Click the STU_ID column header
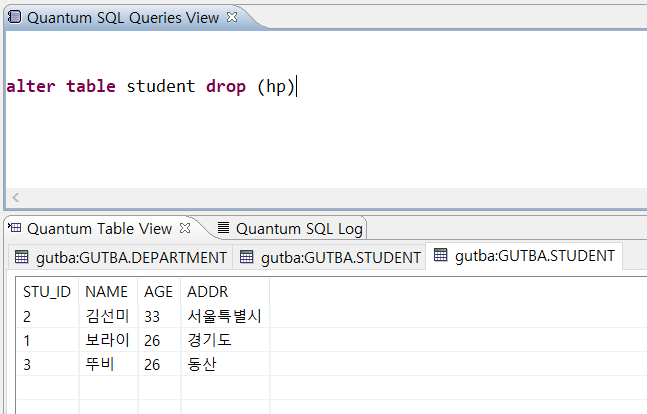This screenshot has height=414, width=647. pyautogui.click(x=47, y=291)
